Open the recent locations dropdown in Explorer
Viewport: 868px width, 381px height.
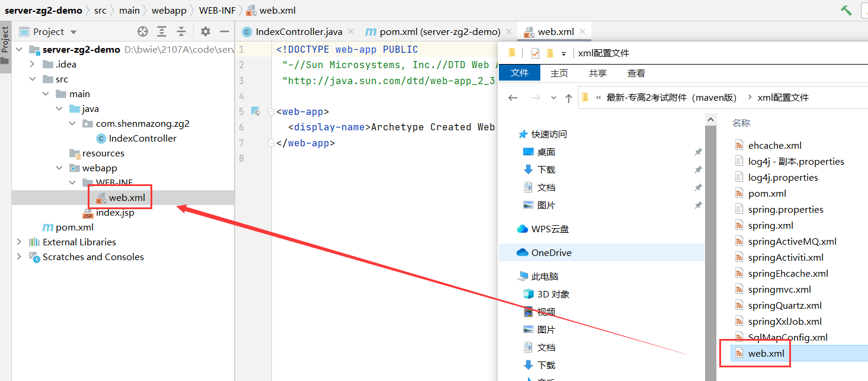click(x=553, y=98)
